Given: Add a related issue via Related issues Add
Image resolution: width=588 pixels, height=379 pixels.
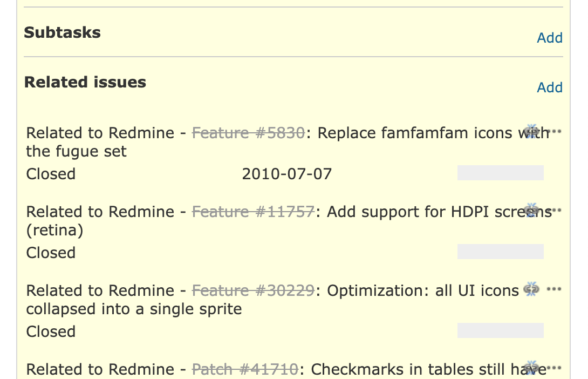Looking at the screenshot, I should (550, 87).
